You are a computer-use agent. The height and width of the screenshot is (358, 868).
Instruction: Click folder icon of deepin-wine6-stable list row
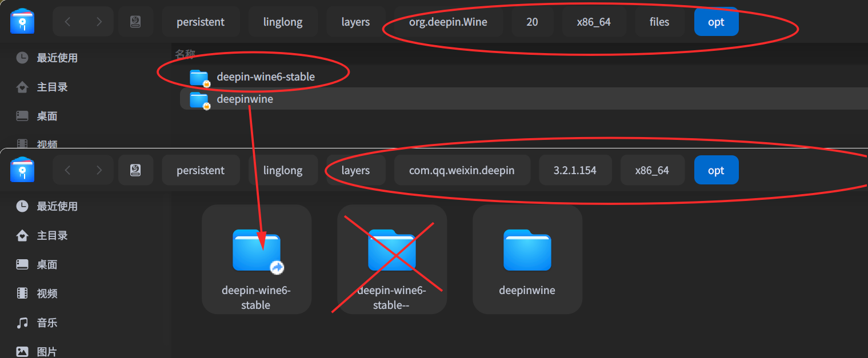199,77
